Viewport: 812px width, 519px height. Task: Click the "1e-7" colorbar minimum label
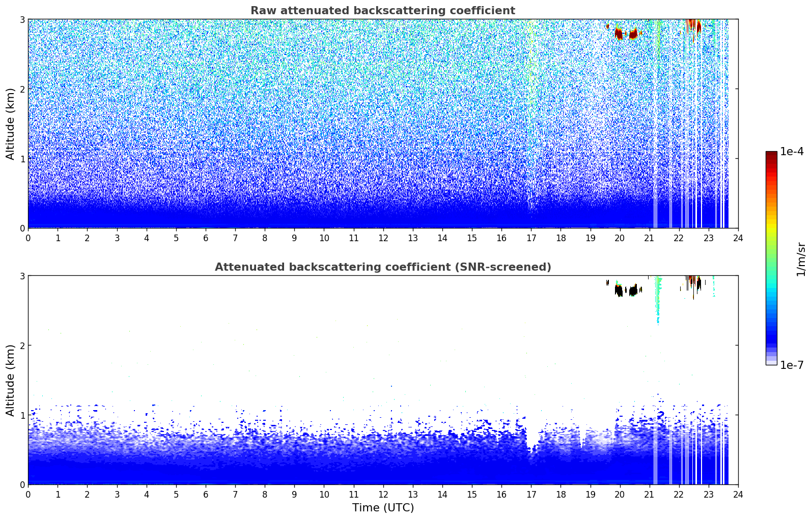click(792, 365)
